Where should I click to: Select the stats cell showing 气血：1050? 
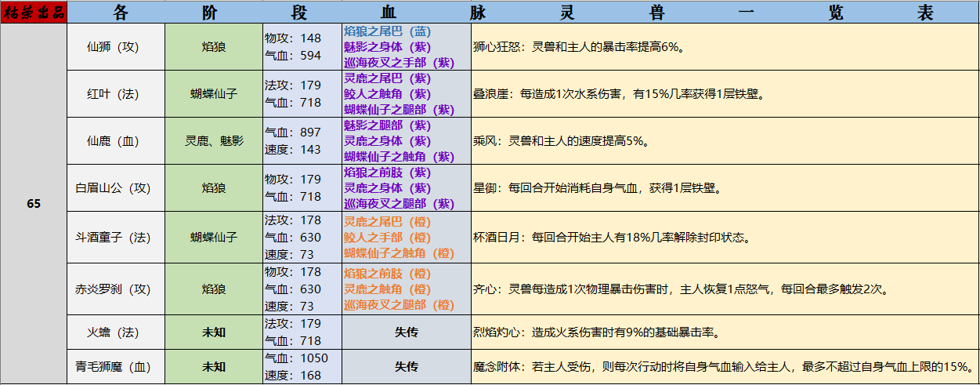302,367
